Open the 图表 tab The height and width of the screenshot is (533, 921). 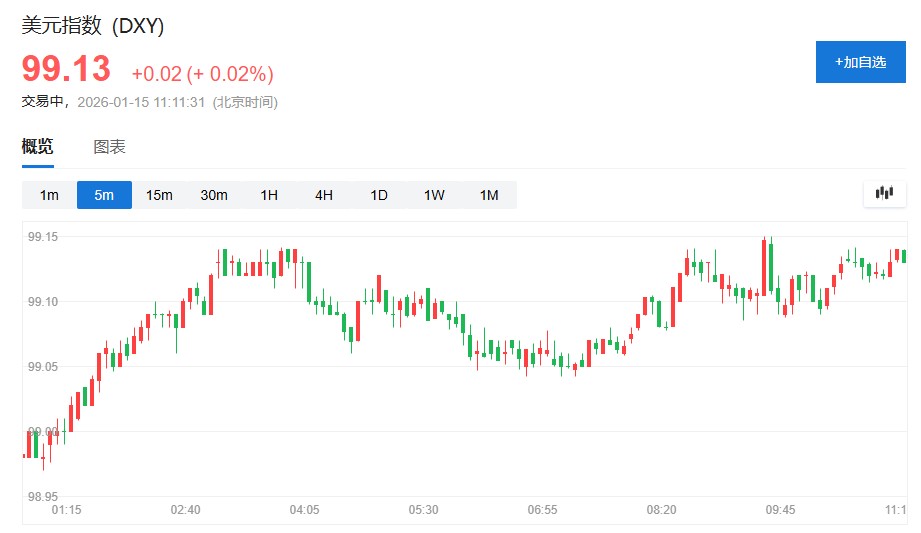coord(109,147)
